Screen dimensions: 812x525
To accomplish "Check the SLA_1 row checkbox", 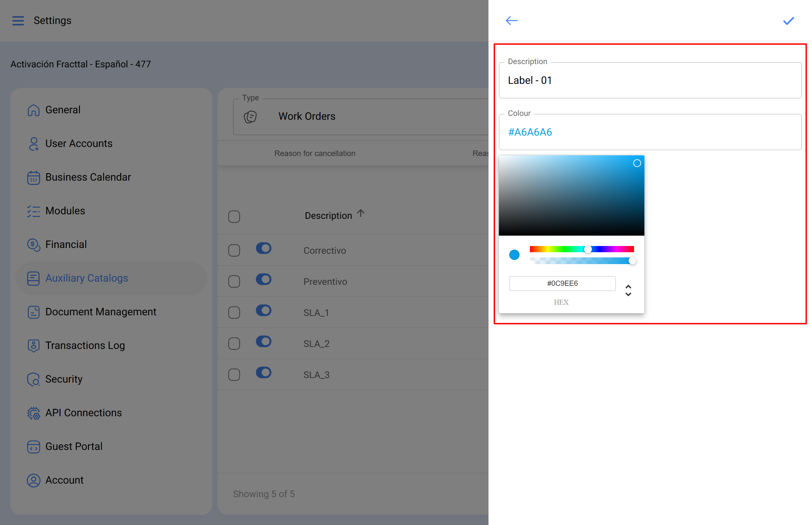I will point(234,313).
